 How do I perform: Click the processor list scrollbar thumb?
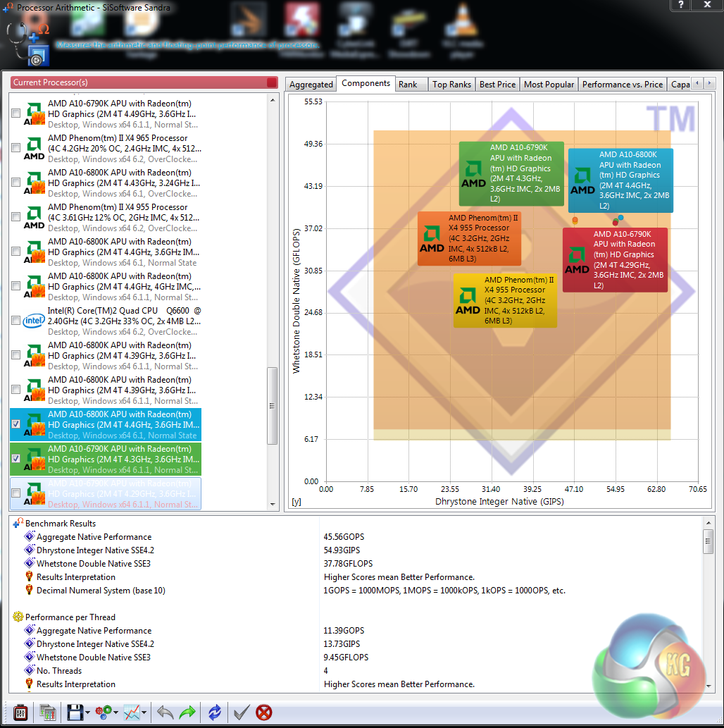pos(273,406)
